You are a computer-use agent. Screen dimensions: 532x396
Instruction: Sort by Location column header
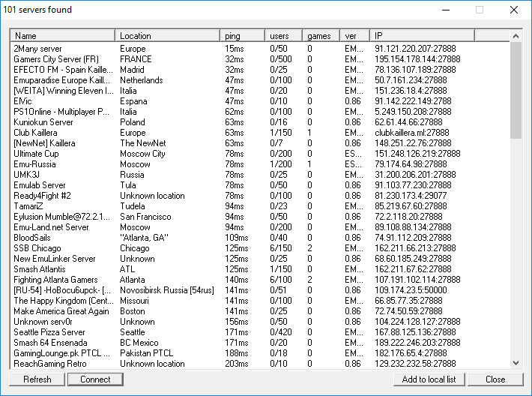[168, 36]
